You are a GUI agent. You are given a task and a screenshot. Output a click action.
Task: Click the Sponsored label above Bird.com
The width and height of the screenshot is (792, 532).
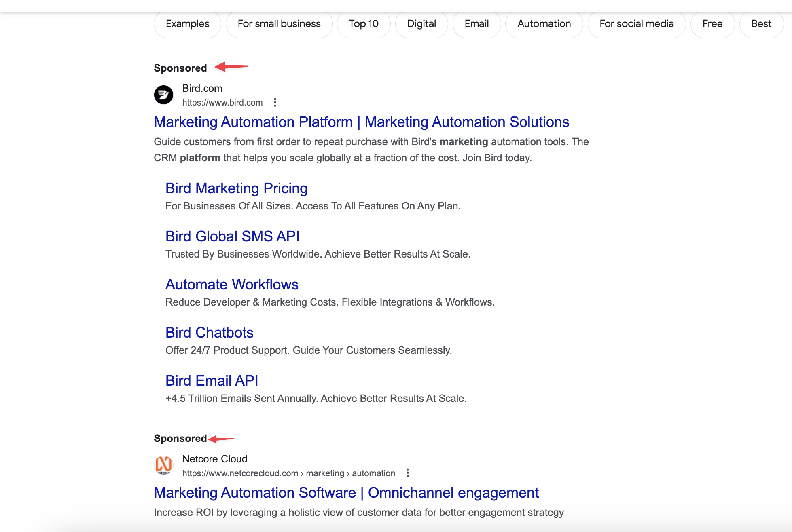coord(180,68)
